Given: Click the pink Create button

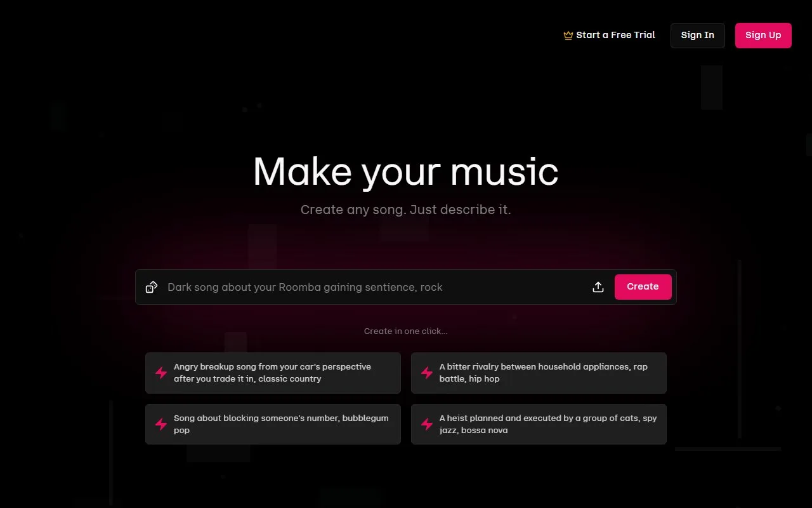Looking at the screenshot, I should click(643, 287).
